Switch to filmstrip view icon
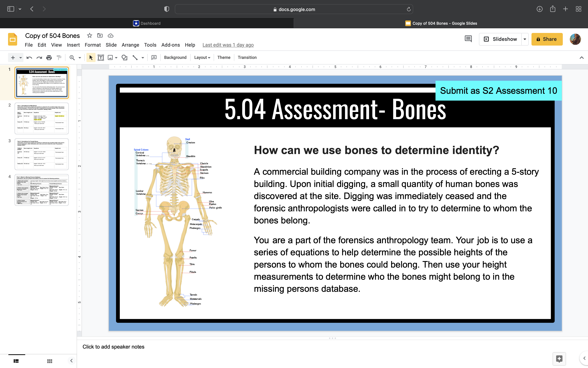 (x=16, y=361)
